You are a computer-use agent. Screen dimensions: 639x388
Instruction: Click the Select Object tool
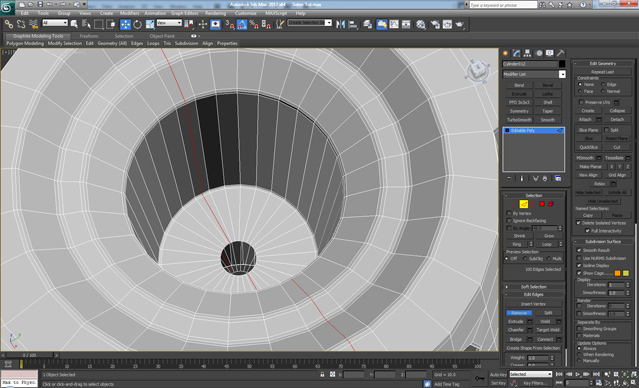(x=74, y=24)
